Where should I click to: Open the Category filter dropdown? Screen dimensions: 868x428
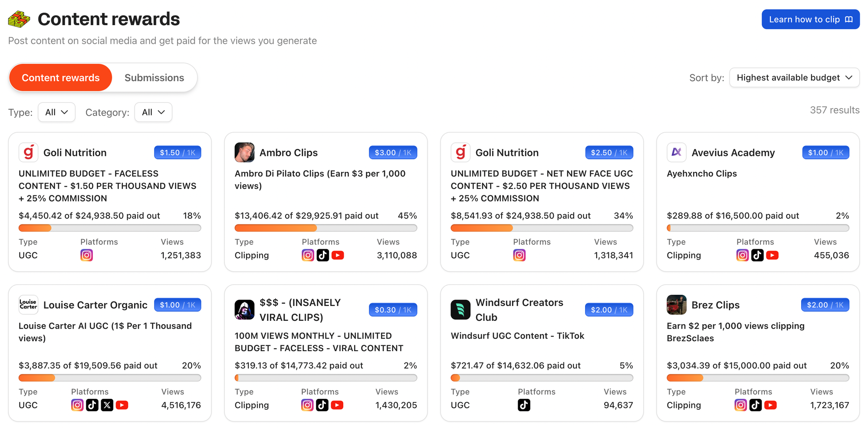pos(153,112)
